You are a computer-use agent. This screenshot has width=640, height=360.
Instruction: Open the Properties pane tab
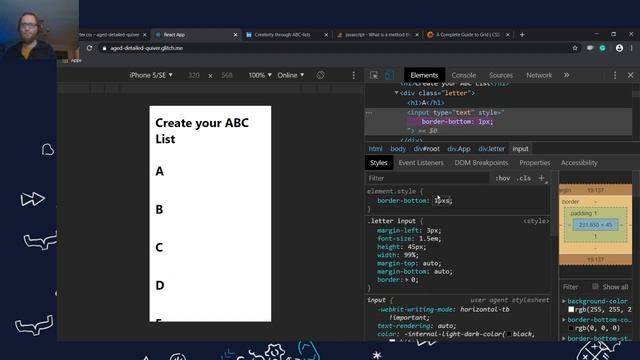point(535,162)
